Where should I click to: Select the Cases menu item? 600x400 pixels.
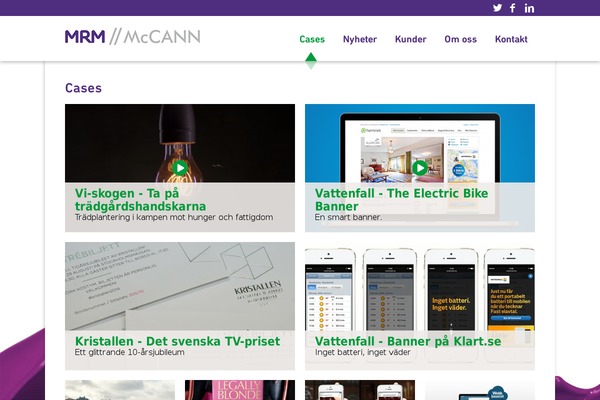[x=312, y=39]
